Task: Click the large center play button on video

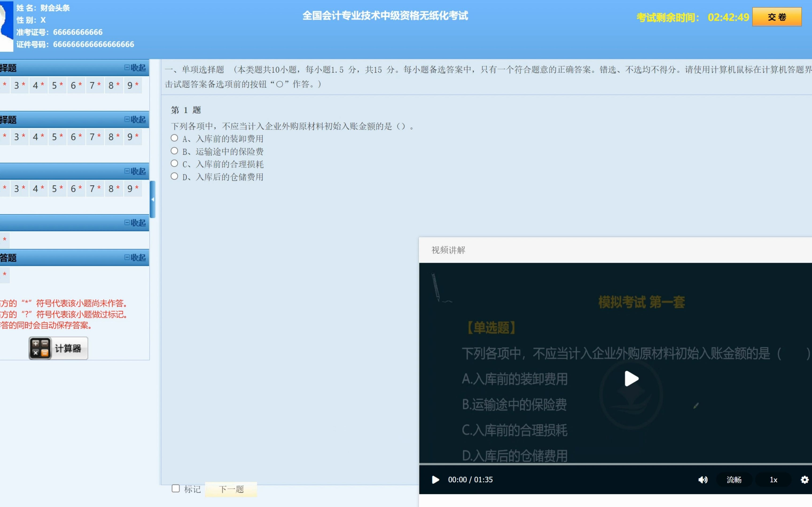Action: tap(631, 379)
